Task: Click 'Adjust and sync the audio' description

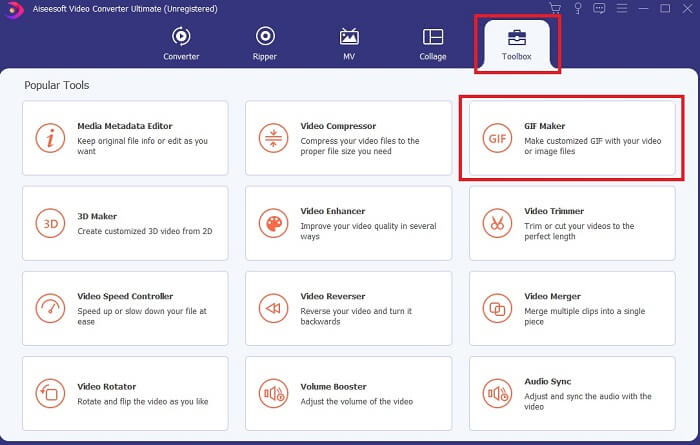Action: click(x=588, y=401)
